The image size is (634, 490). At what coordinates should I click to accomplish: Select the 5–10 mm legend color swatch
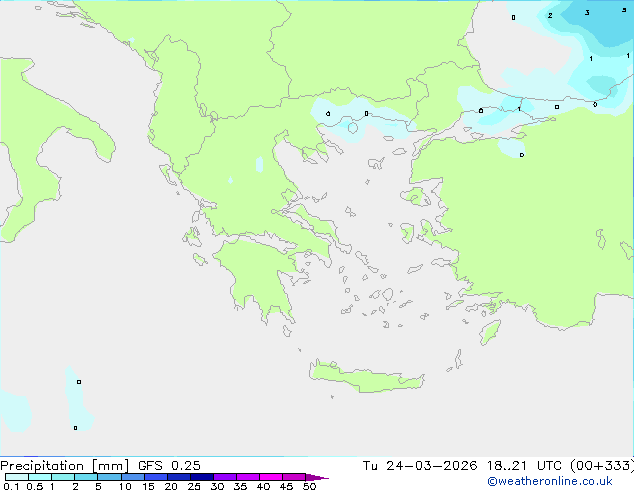[x=109, y=477]
